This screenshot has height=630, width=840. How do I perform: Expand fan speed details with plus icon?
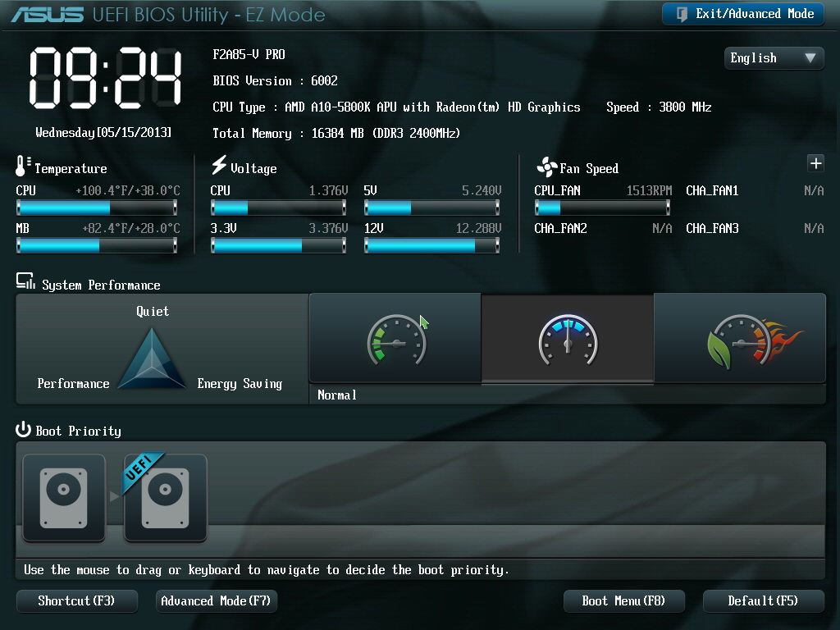(815, 163)
